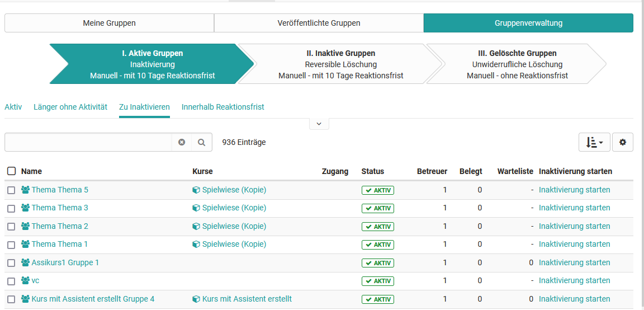Click course cube icon in Thema Thema 3 row

(x=196, y=208)
